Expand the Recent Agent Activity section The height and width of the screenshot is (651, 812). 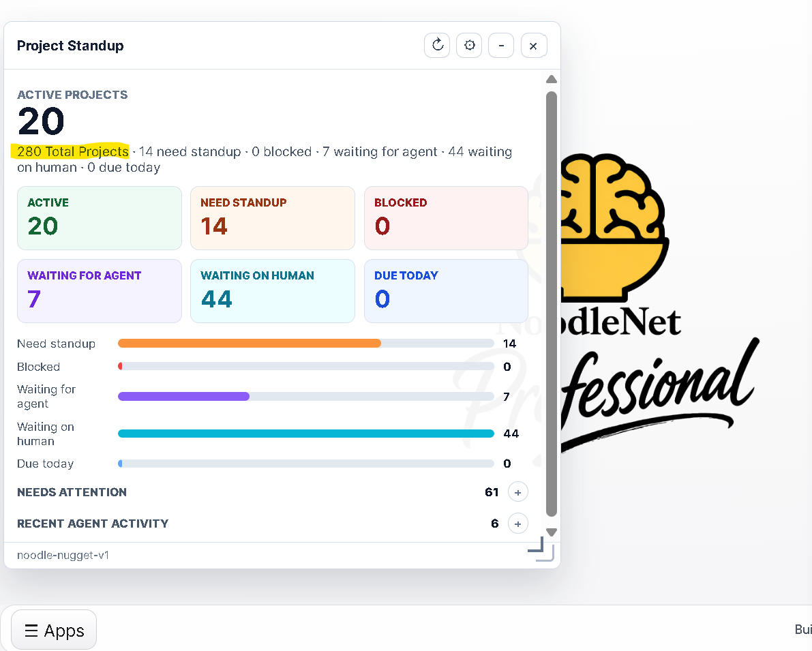coord(518,524)
